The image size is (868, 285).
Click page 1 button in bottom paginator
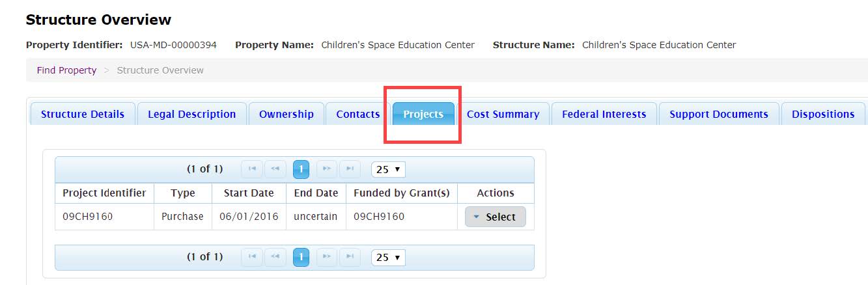click(x=301, y=258)
